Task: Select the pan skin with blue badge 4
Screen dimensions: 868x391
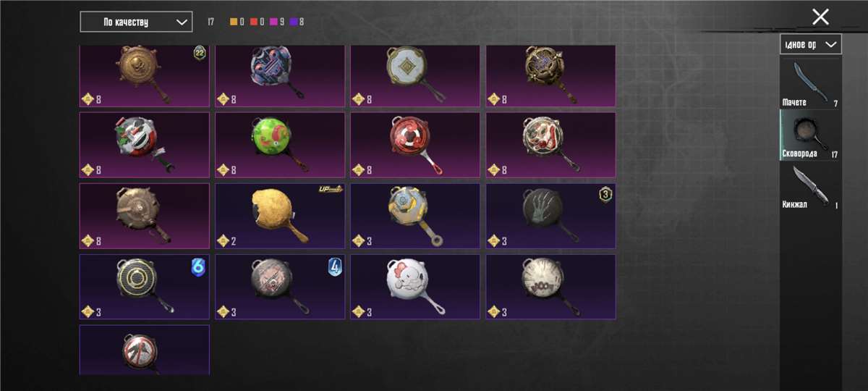Action: [281, 287]
